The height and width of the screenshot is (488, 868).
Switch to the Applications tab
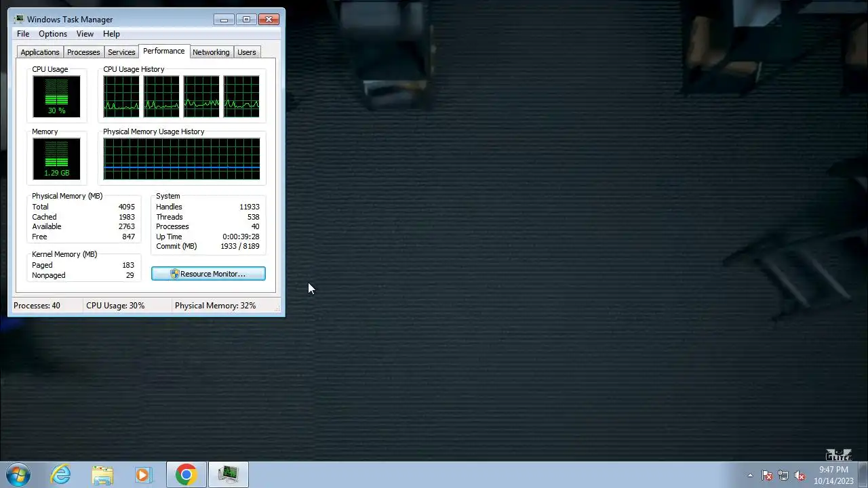[x=40, y=52]
